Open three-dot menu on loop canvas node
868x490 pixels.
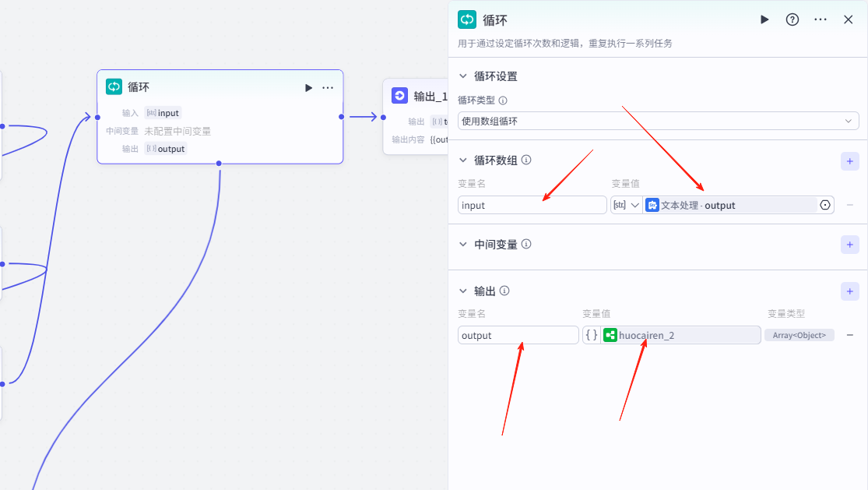click(x=328, y=88)
